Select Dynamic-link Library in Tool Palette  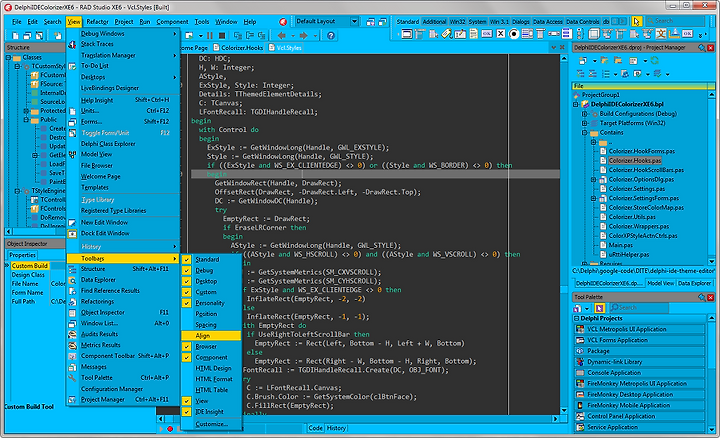640,362
